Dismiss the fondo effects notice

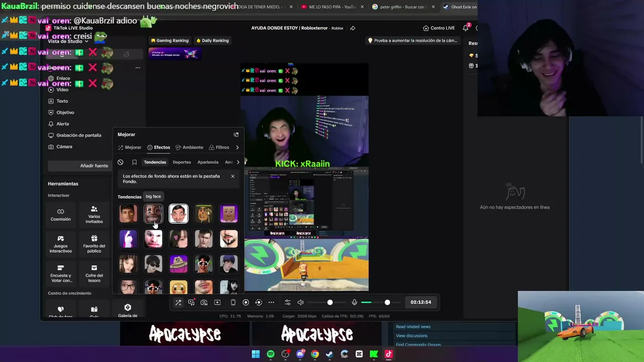coord(232,176)
